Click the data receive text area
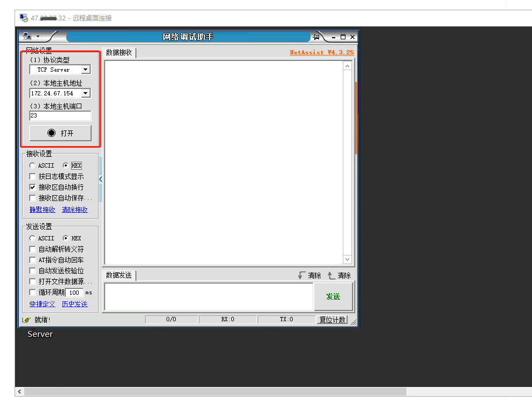 point(224,163)
